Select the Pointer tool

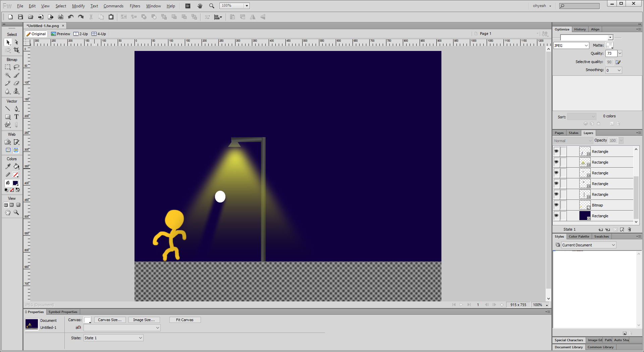coord(8,42)
